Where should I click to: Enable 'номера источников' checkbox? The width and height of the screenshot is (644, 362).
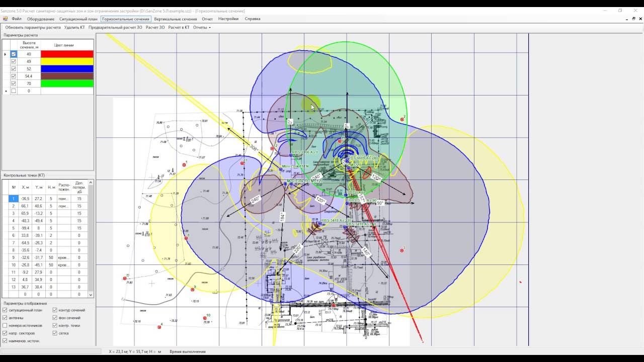tap(5, 325)
